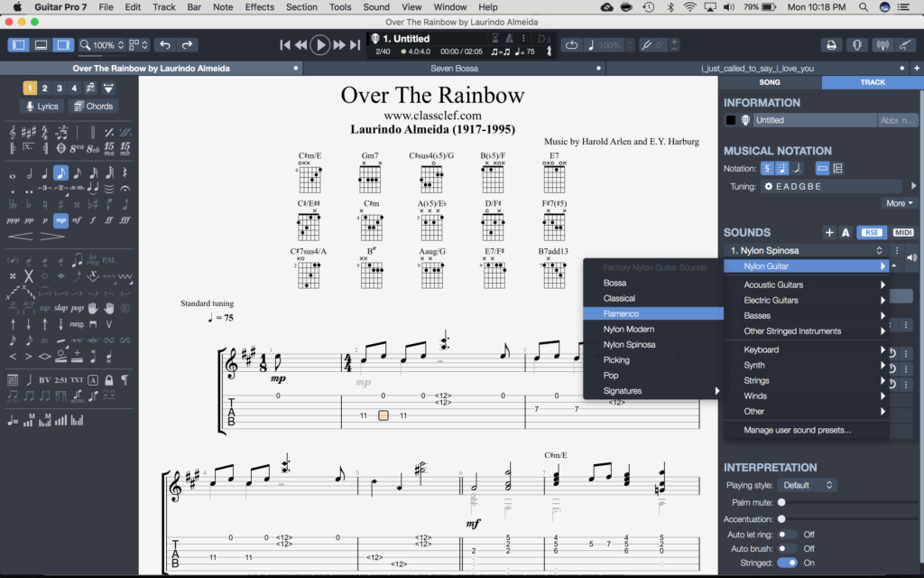Apply palm mute (P.M.) effect

(109, 260)
